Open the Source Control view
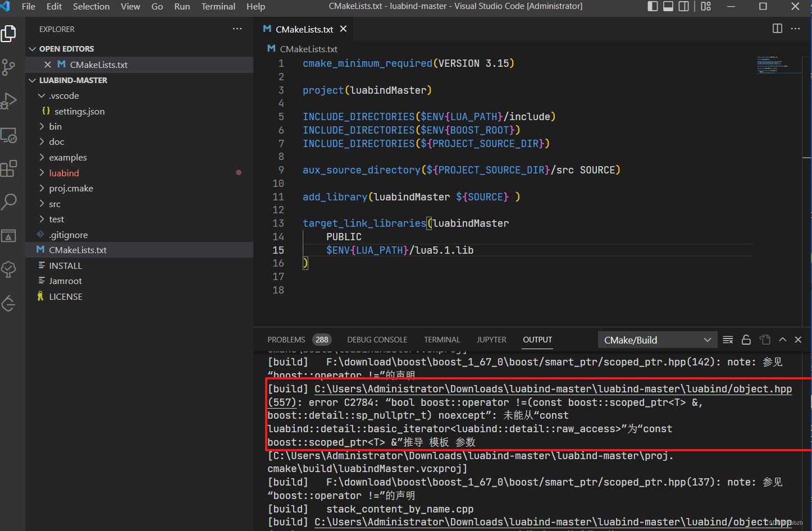Viewport: 812px width, 531px height. [x=8, y=67]
